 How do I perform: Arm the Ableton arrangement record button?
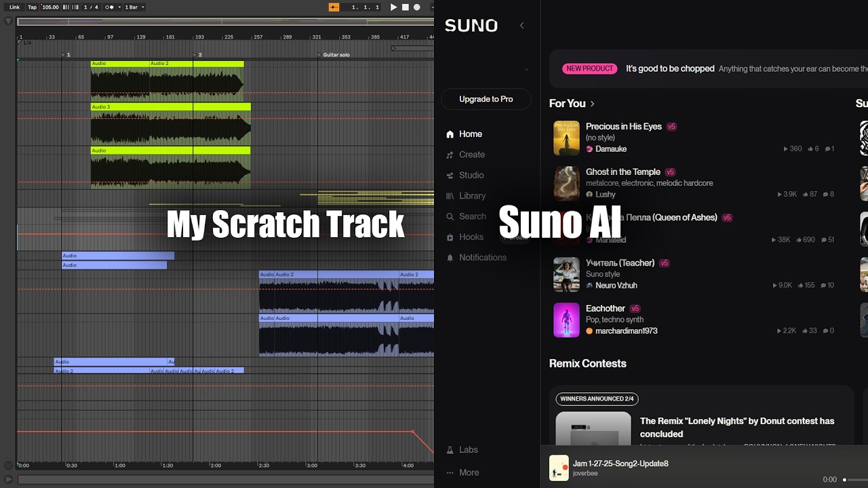tap(417, 7)
